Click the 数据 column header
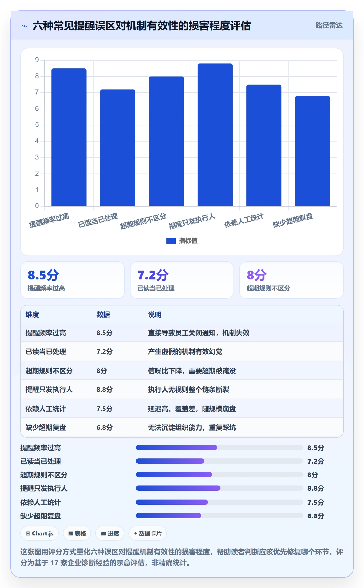This screenshot has width=364, height=588. click(103, 315)
